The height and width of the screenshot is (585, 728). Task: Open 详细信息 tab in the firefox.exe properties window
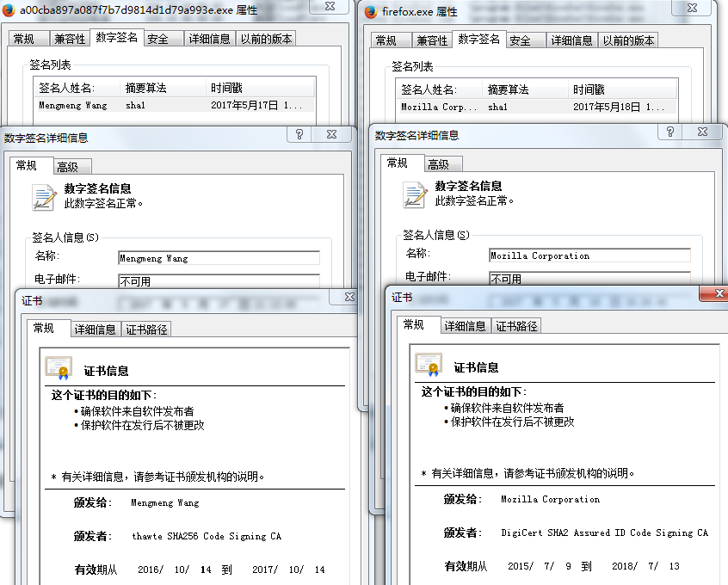[x=571, y=40]
